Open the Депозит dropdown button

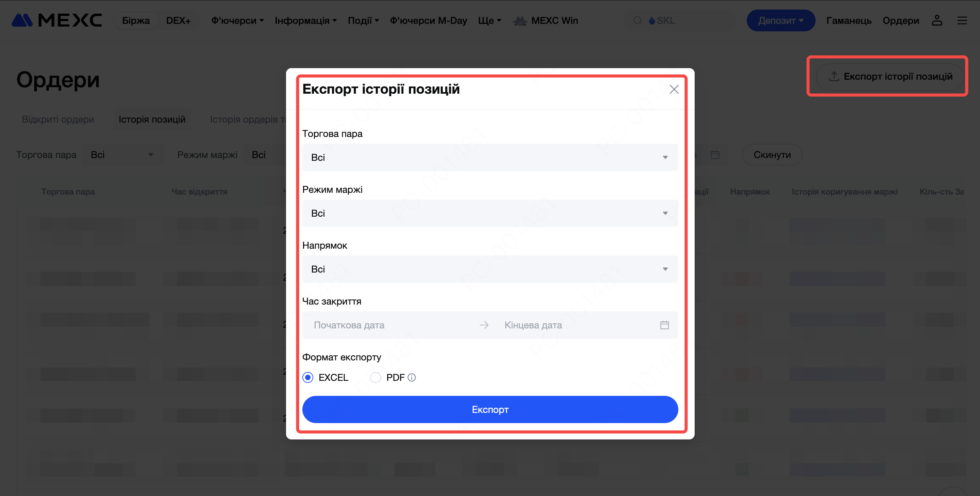(x=780, y=20)
